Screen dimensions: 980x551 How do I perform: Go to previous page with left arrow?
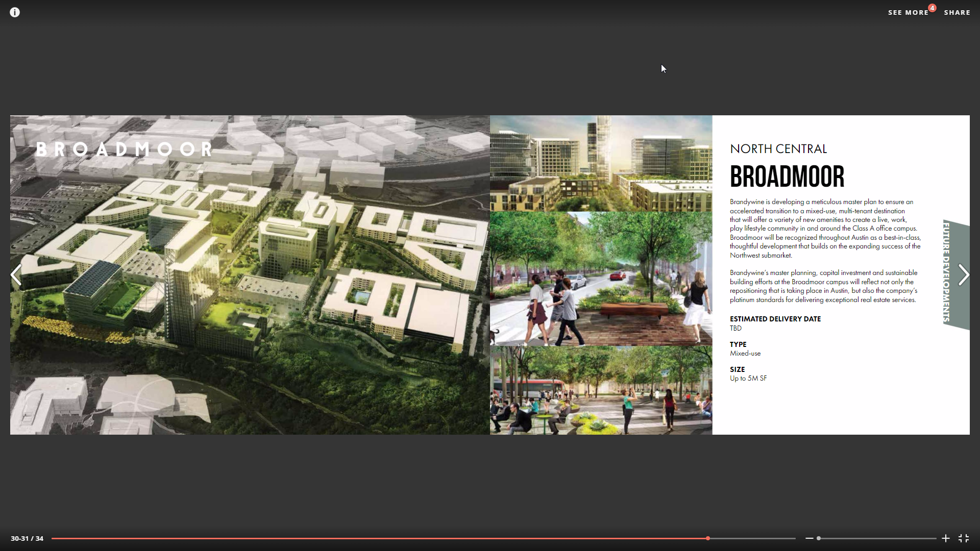tap(16, 275)
